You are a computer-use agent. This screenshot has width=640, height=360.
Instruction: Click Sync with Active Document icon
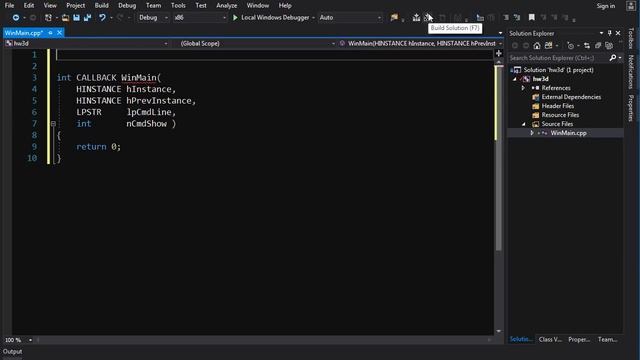587,46
